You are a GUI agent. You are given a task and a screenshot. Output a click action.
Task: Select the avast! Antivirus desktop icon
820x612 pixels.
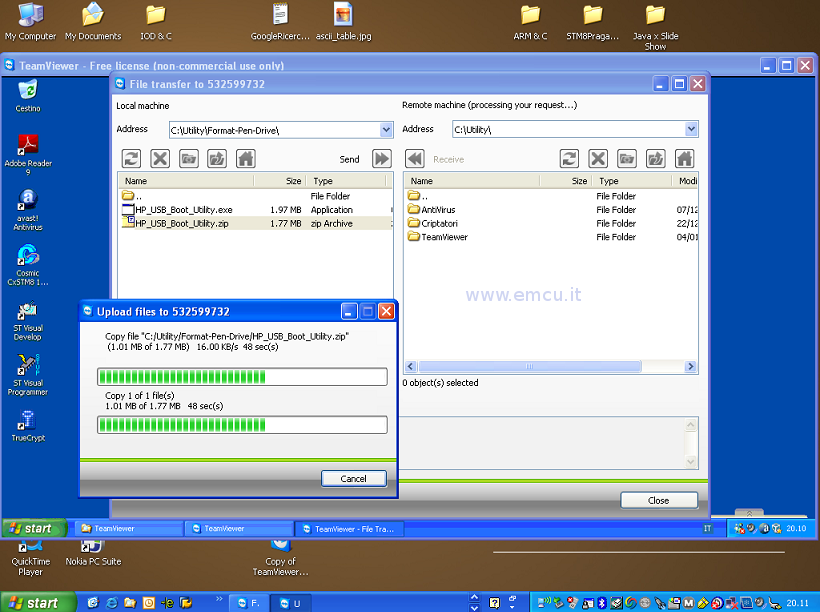[x=28, y=210]
